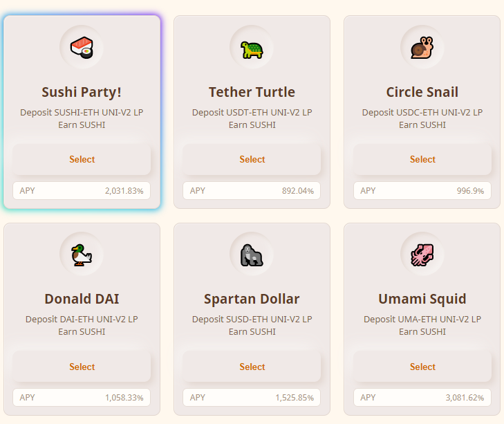Select the Umami Squid pool
Viewport: 504px width, 424px height.
coord(422,367)
